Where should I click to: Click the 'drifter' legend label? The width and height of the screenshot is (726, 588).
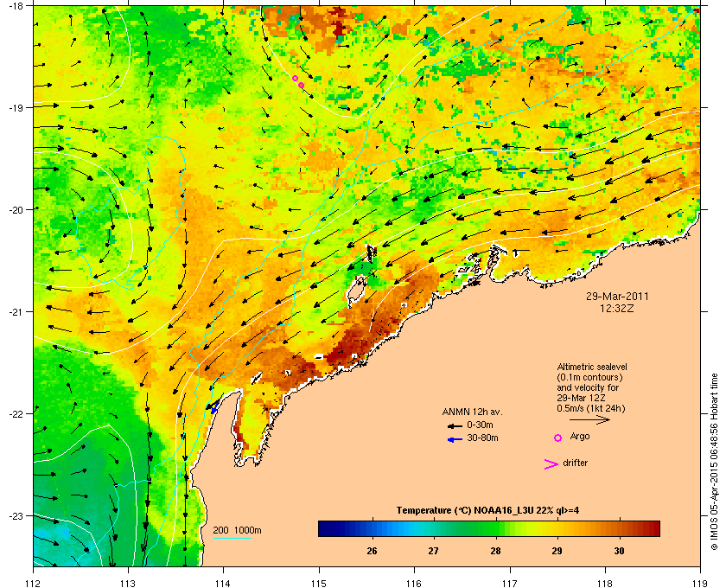coord(575,463)
